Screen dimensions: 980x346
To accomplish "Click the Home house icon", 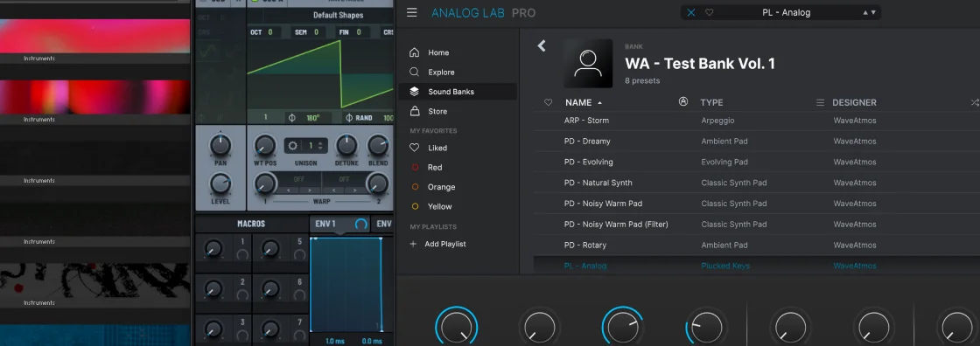I will 414,52.
